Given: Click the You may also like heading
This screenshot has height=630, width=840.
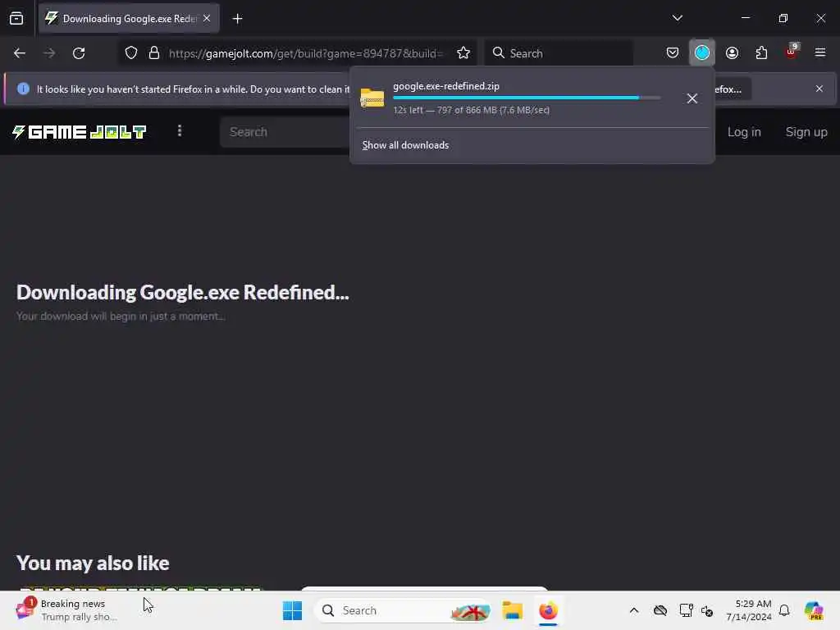Looking at the screenshot, I should tap(93, 563).
